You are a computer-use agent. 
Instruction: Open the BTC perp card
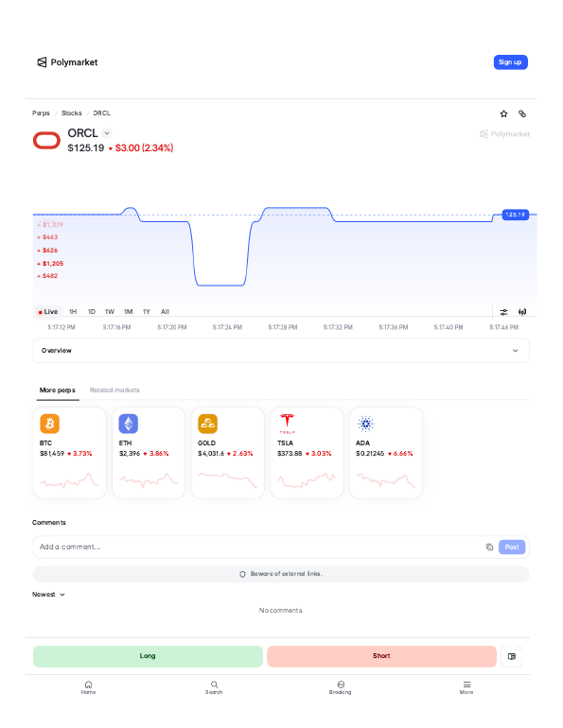(70, 453)
